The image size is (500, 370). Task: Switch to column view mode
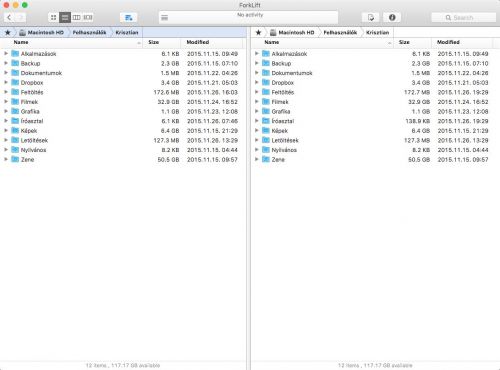coord(76,17)
